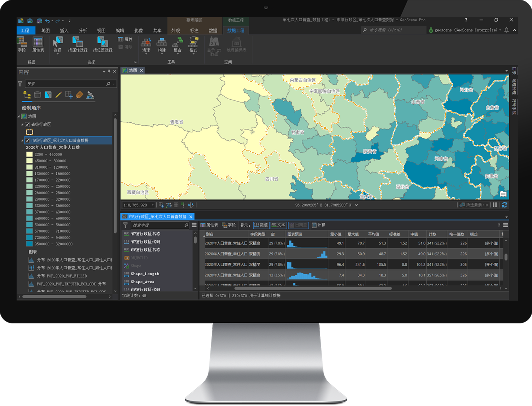
Task: Open the first 分布 男性人口 histogram chart
Action: tap(71, 260)
